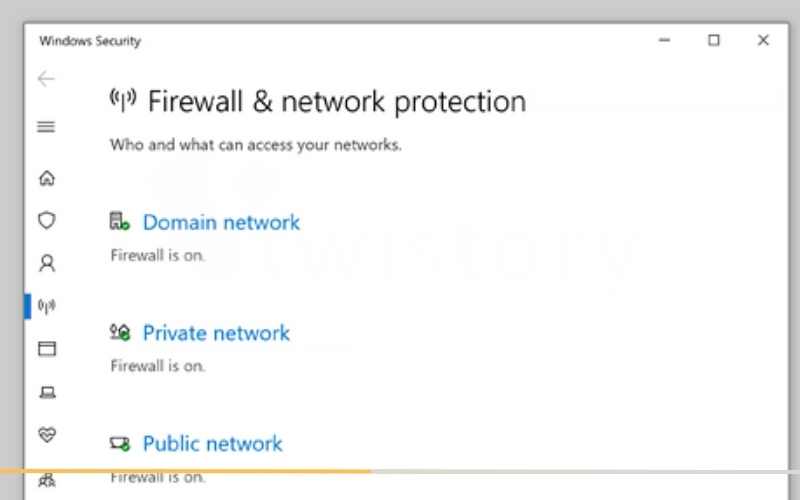Go back with the arrow icon
Viewport: 800px width, 500px height.
(x=46, y=79)
